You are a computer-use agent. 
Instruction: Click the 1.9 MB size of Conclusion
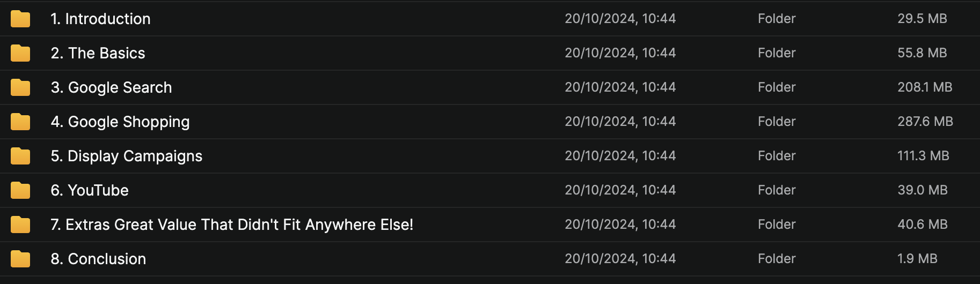tap(917, 259)
